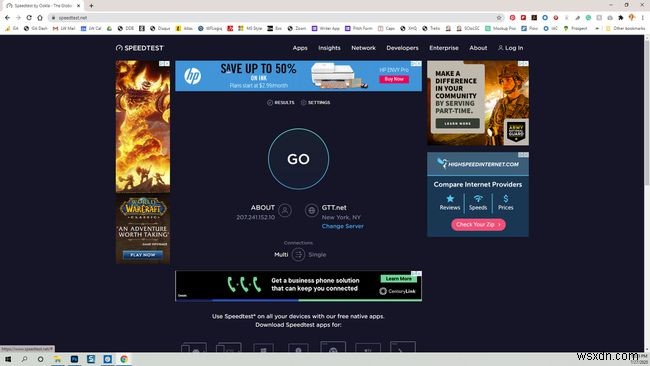Click the user profile icon beside ABOUT

pyautogui.click(x=285, y=211)
